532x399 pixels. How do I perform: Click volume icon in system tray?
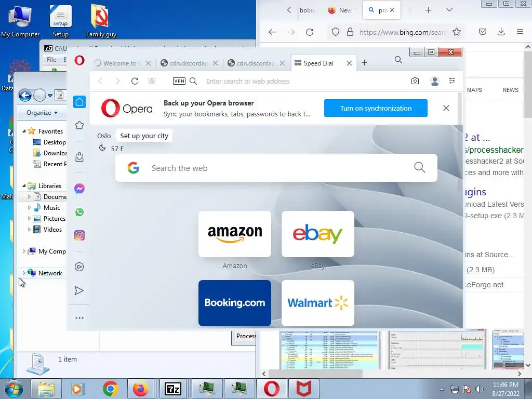[479, 389]
